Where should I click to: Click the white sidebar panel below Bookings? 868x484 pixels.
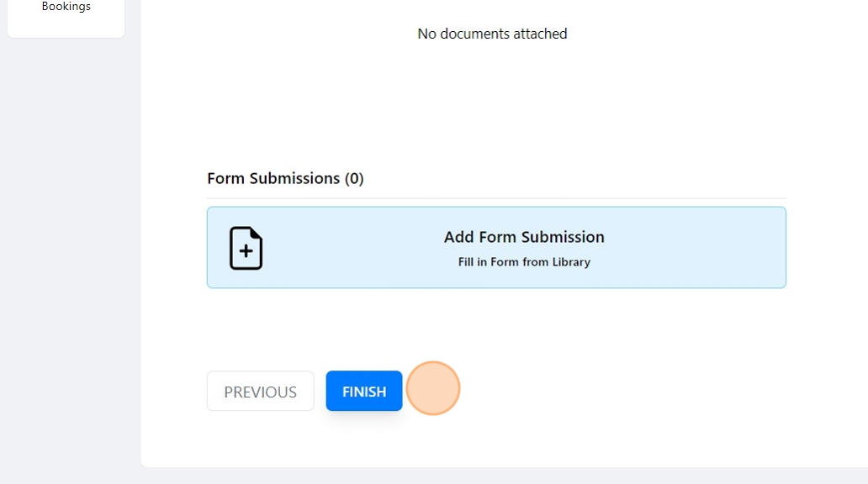(66, 27)
